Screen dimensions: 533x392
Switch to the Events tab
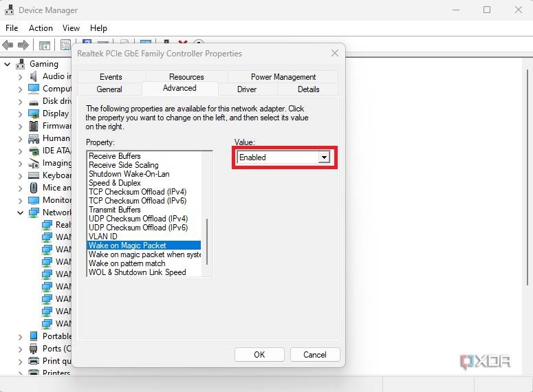click(111, 77)
